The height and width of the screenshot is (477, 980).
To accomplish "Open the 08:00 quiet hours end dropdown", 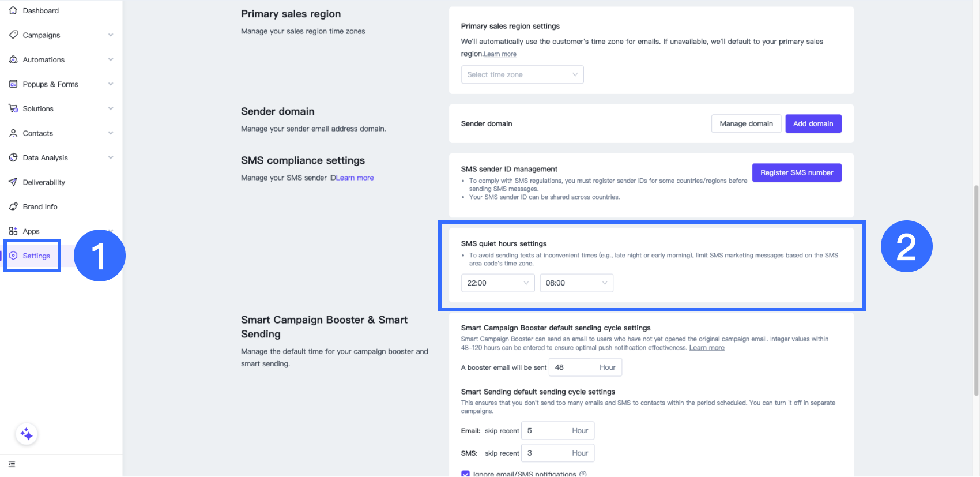I will [576, 283].
